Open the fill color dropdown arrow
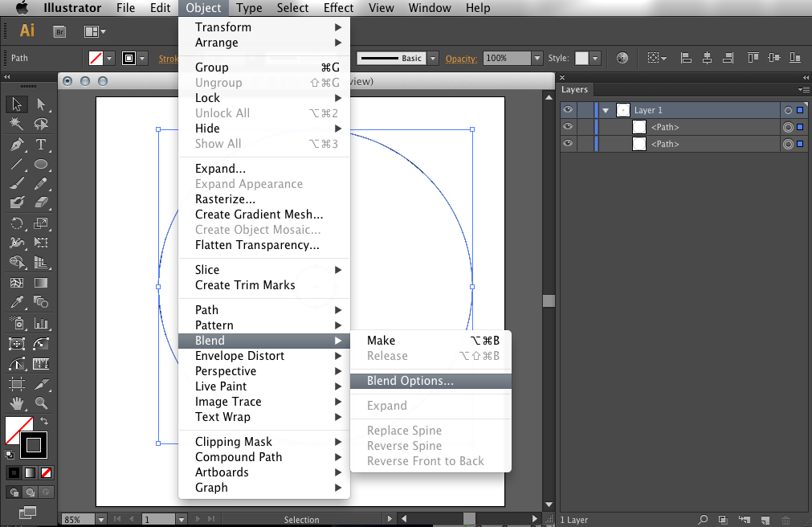Viewport: 812px width, 527px height. [x=109, y=59]
